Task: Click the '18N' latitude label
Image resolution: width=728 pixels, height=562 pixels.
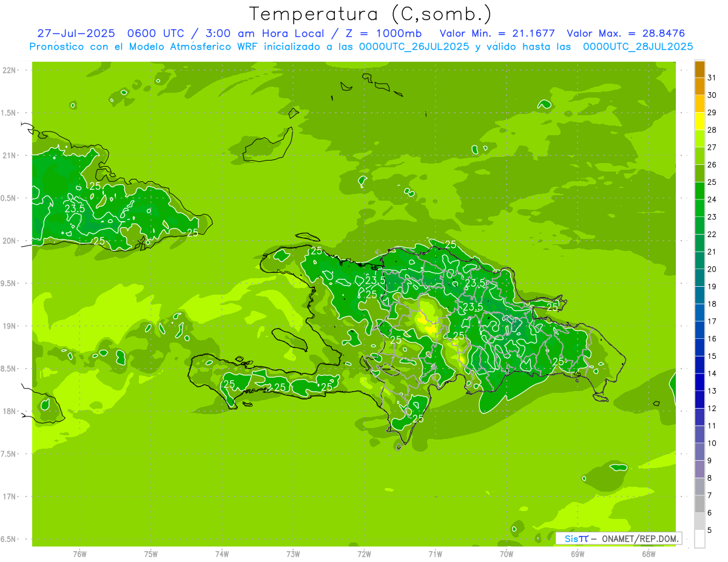Action: (10, 411)
